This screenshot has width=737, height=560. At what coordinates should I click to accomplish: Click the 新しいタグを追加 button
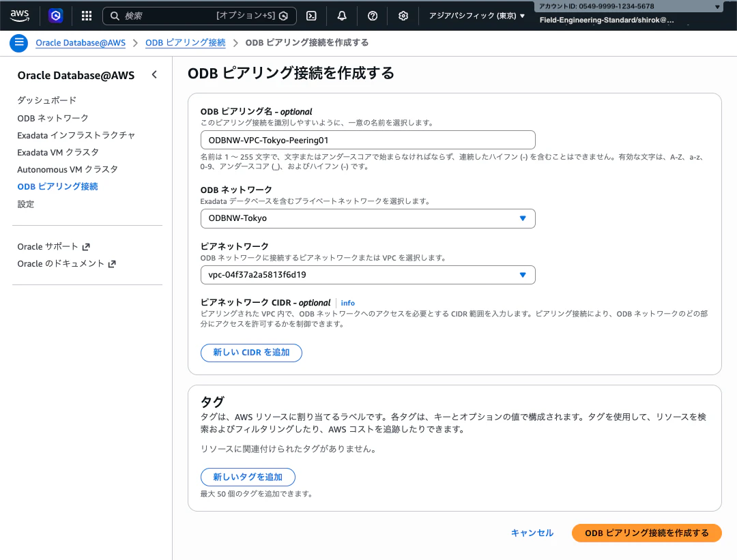248,477
